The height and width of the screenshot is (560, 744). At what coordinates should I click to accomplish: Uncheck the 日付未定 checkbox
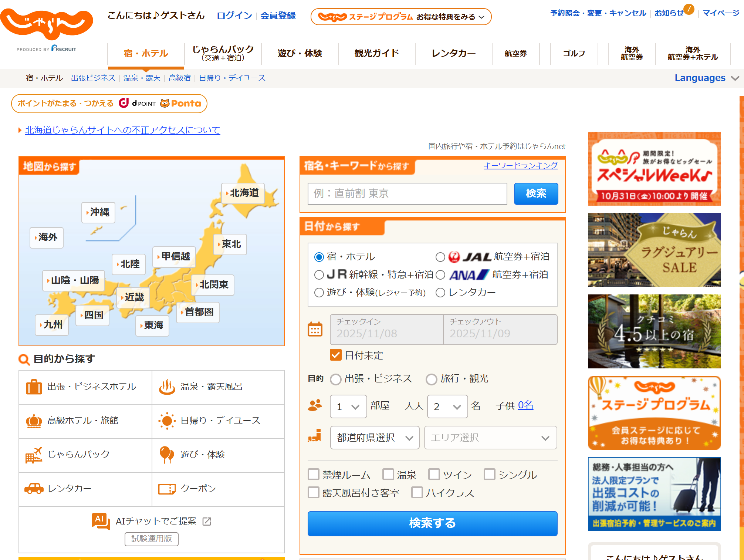click(336, 355)
